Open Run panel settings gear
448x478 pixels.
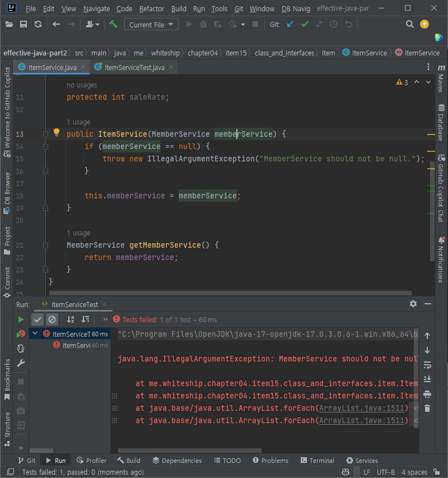[x=413, y=304]
